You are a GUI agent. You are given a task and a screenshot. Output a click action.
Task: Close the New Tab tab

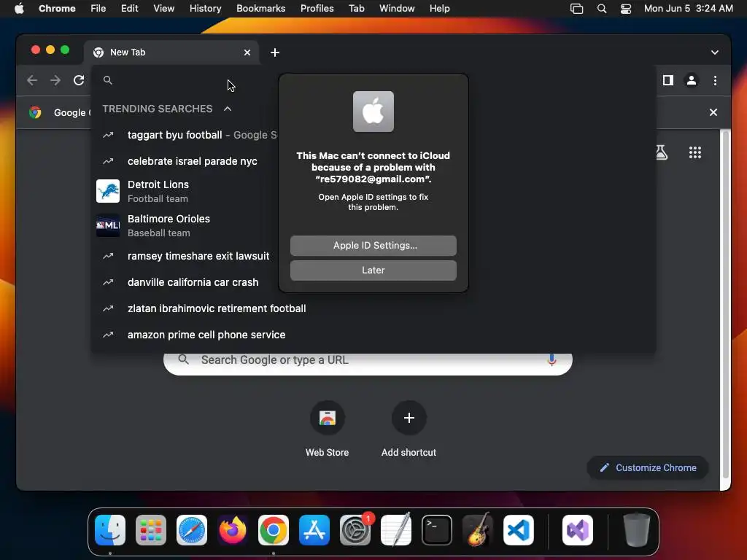[247, 52]
